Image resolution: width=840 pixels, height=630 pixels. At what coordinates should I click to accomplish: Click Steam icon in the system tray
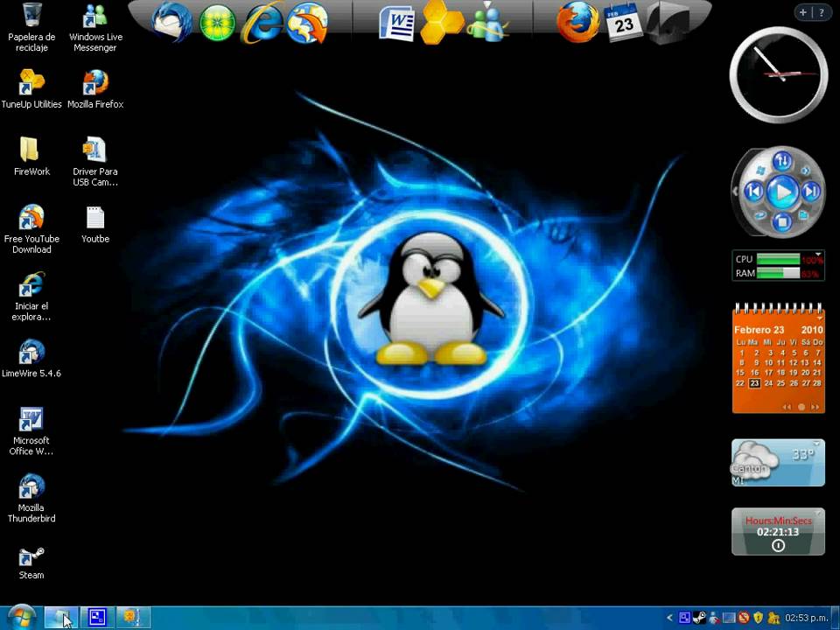click(699, 618)
